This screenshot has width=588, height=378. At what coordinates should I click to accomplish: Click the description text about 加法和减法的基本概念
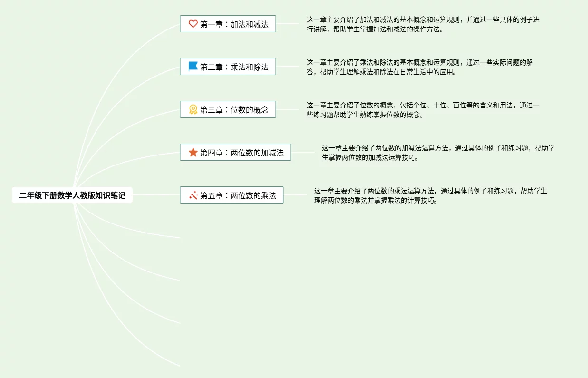click(423, 24)
